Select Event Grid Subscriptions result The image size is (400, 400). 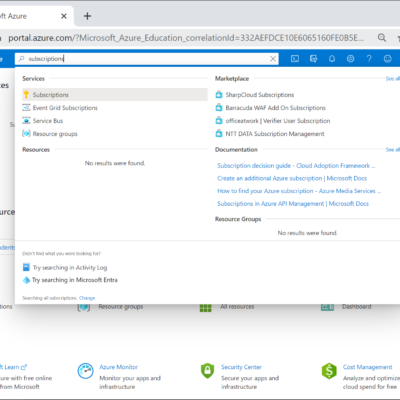coord(65,108)
